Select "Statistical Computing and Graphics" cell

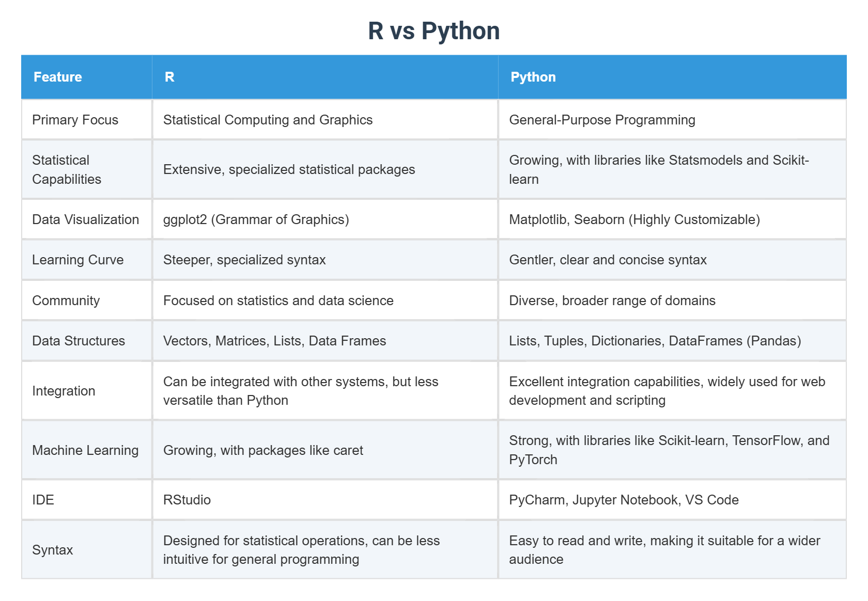[x=326, y=120]
